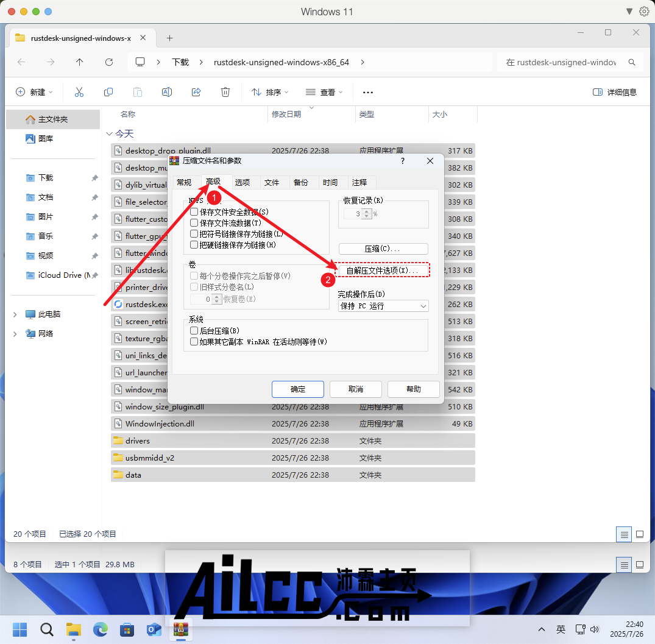Click the search magnifier in Explorer search box
655x644 pixels.
click(632, 62)
